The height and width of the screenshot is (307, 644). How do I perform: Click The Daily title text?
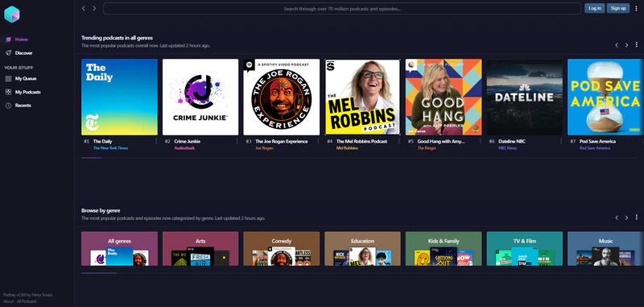pyautogui.click(x=103, y=141)
